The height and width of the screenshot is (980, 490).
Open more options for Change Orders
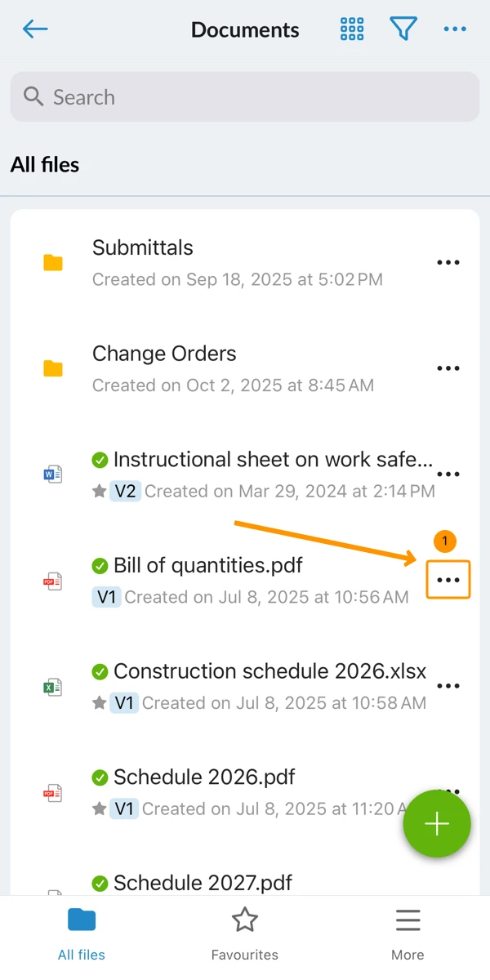448,368
